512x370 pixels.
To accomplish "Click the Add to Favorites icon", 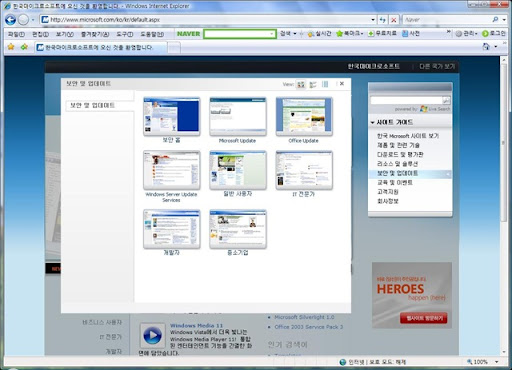I will [24, 47].
